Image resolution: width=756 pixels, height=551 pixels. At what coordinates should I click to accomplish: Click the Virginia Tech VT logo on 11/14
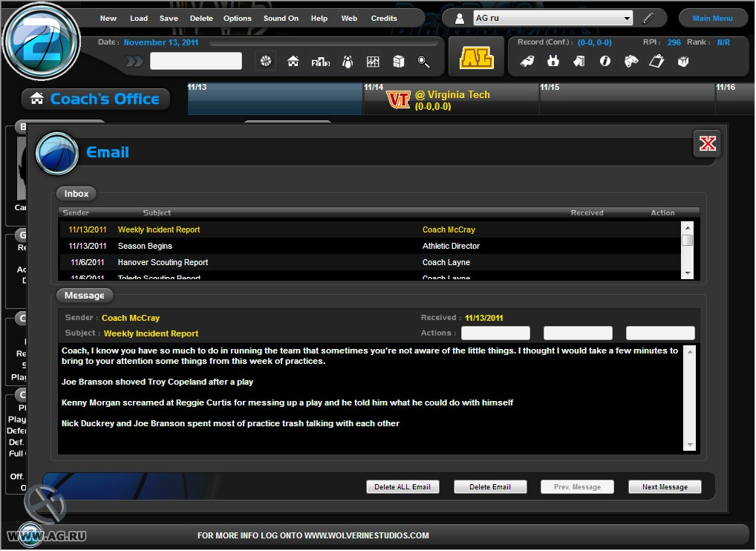pyautogui.click(x=399, y=100)
